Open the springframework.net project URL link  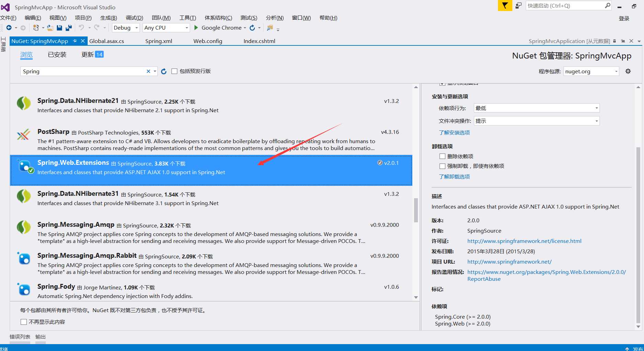pos(509,262)
